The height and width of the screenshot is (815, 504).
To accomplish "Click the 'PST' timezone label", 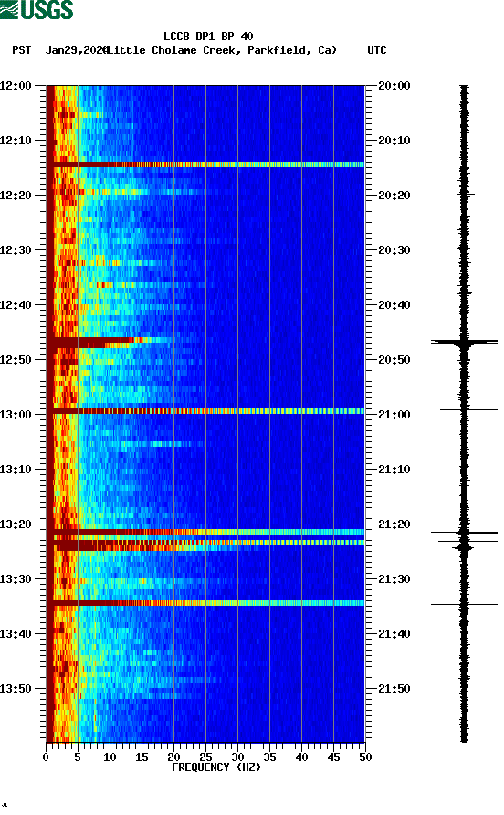I will click(x=21, y=50).
